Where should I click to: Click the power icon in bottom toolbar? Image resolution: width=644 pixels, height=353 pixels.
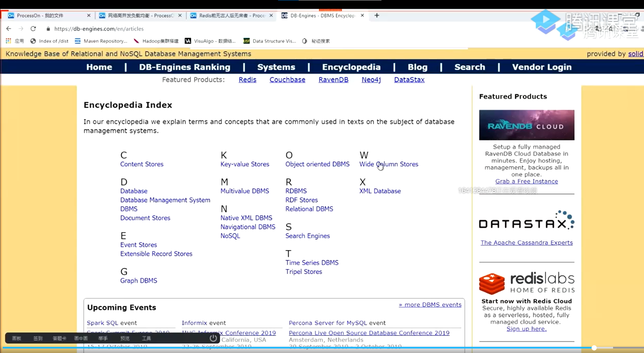tap(213, 338)
